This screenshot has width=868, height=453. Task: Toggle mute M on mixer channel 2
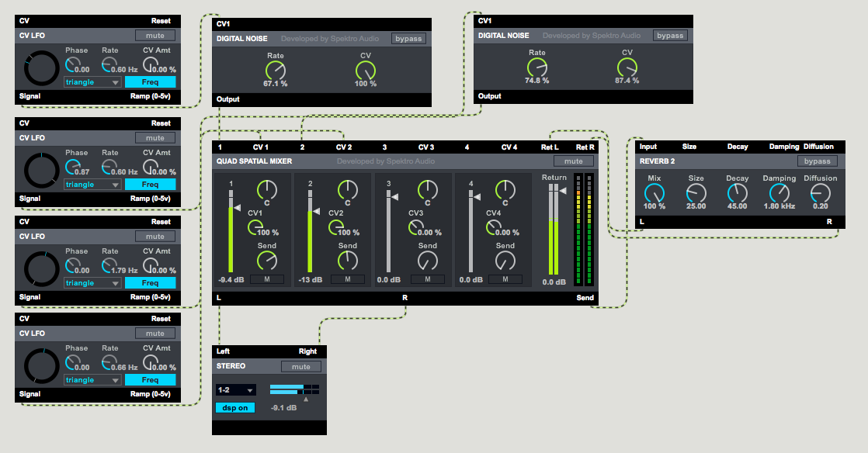(348, 279)
